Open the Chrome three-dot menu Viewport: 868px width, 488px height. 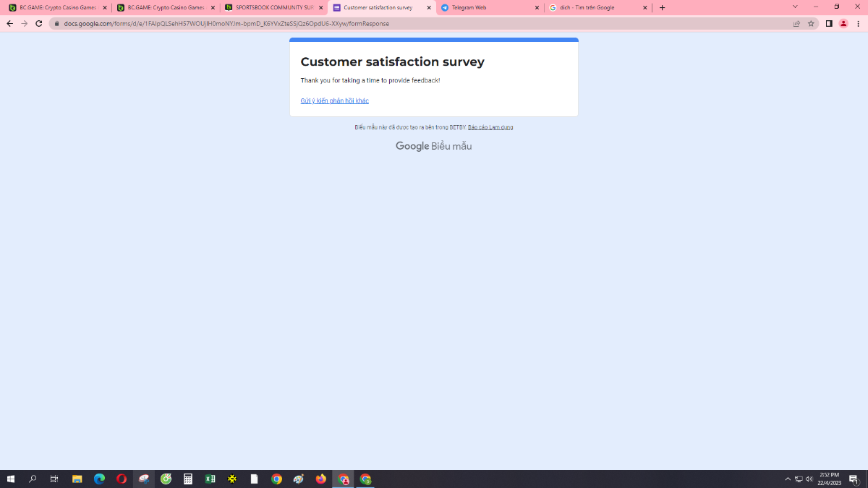[x=858, y=23]
